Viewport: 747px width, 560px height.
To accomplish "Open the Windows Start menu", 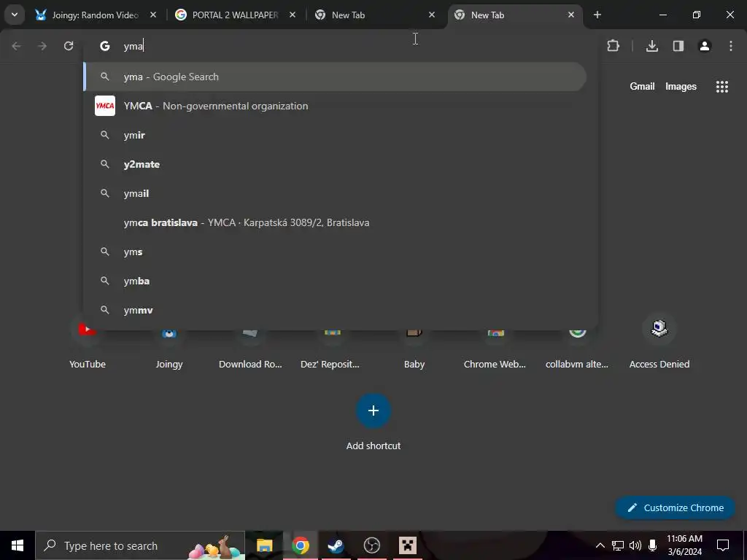I will coord(18,545).
